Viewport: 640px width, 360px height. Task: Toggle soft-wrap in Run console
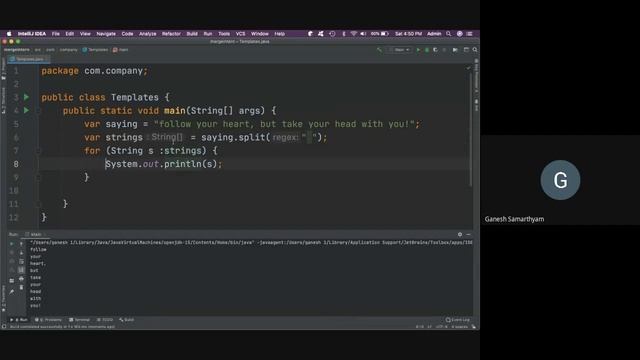pos(21,261)
